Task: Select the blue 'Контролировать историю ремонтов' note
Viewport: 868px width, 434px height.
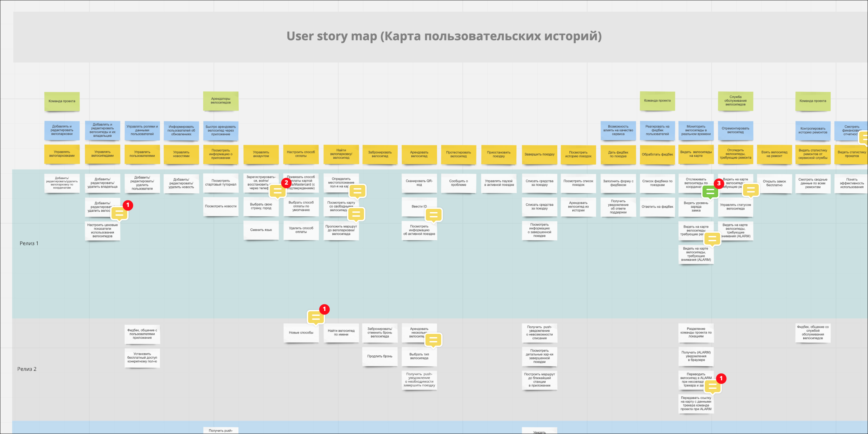Action: (x=813, y=131)
